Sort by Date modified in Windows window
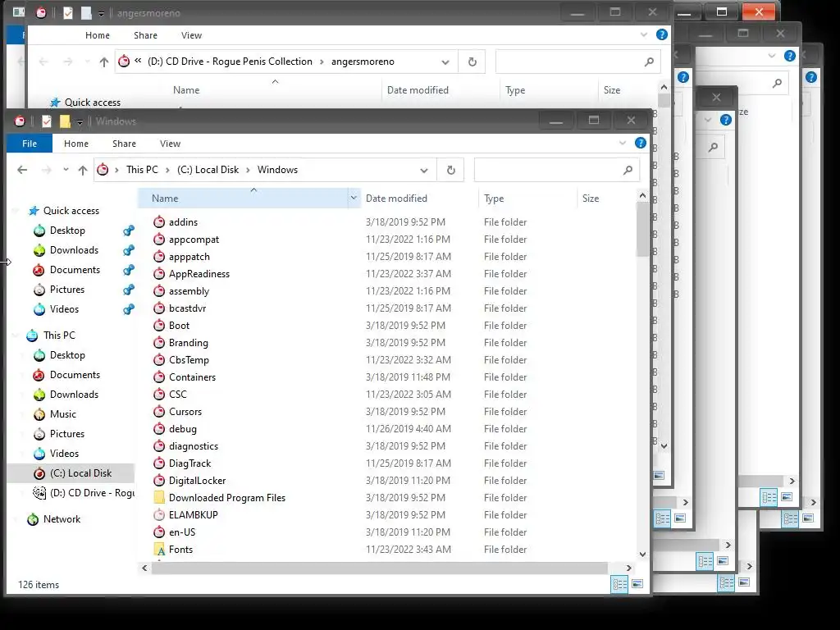This screenshot has height=630, width=840. click(396, 199)
